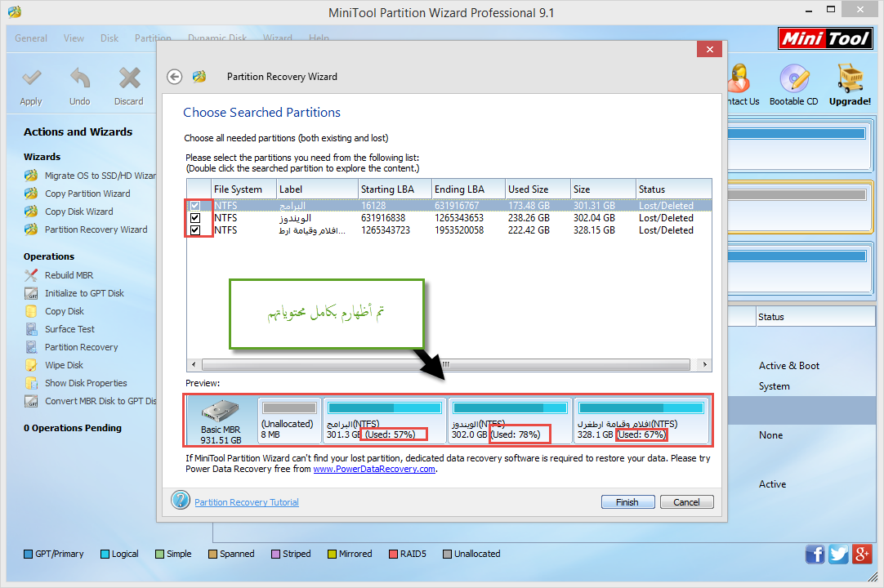Viewport: 884px width, 588px height.
Task: Click the Logical legend color box
Action: (105, 555)
